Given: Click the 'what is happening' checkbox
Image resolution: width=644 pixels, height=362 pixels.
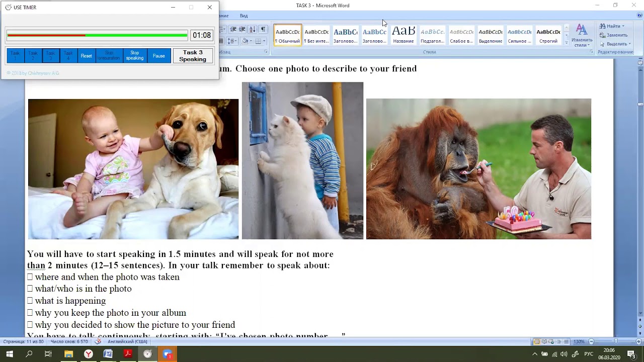Looking at the screenshot, I should 30,301.
